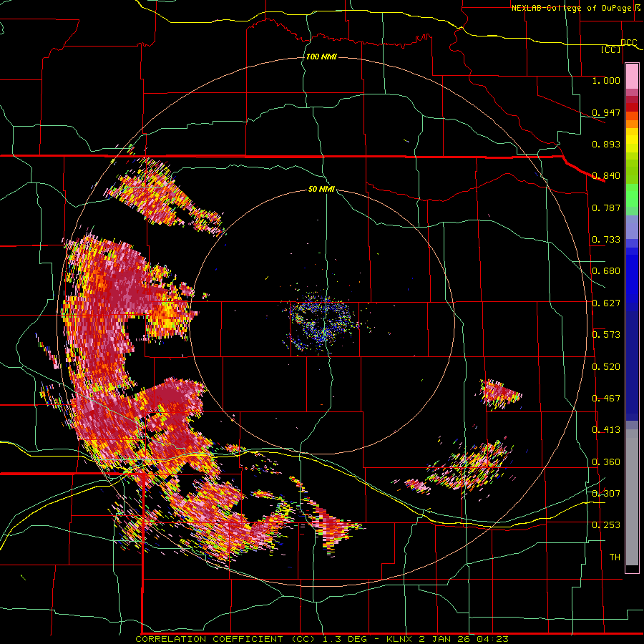This screenshot has height=644, width=644.
Task: Click the [CC] legend unit label
Action: point(611,49)
